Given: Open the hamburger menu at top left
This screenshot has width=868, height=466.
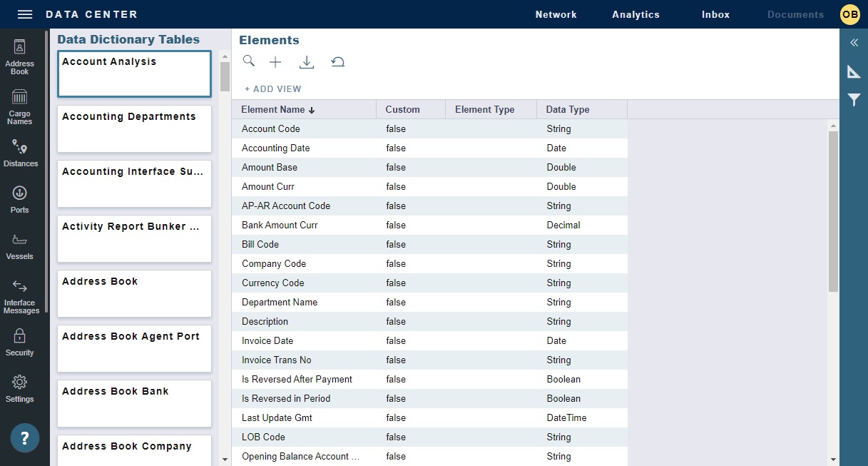Looking at the screenshot, I should (24, 14).
